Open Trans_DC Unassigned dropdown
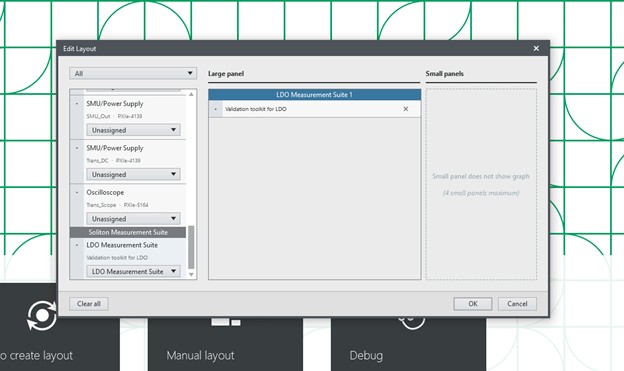 click(x=133, y=174)
